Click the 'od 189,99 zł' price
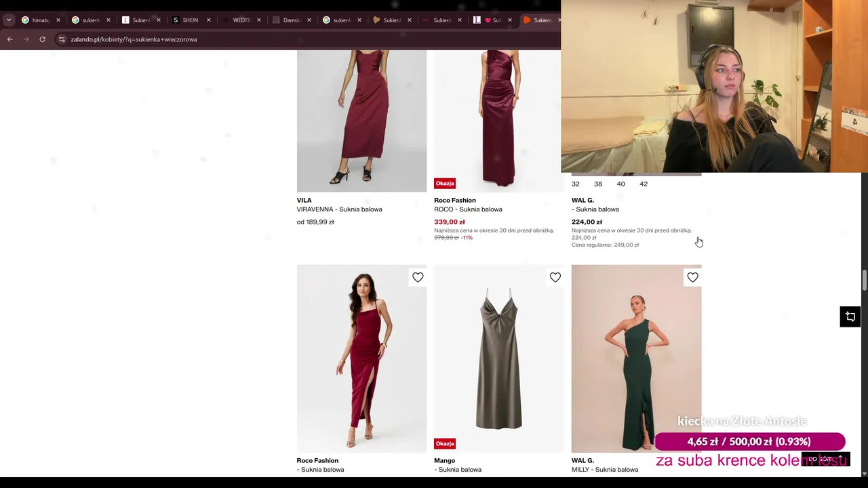This screenshot has height=488, width=868. [315, 222]
